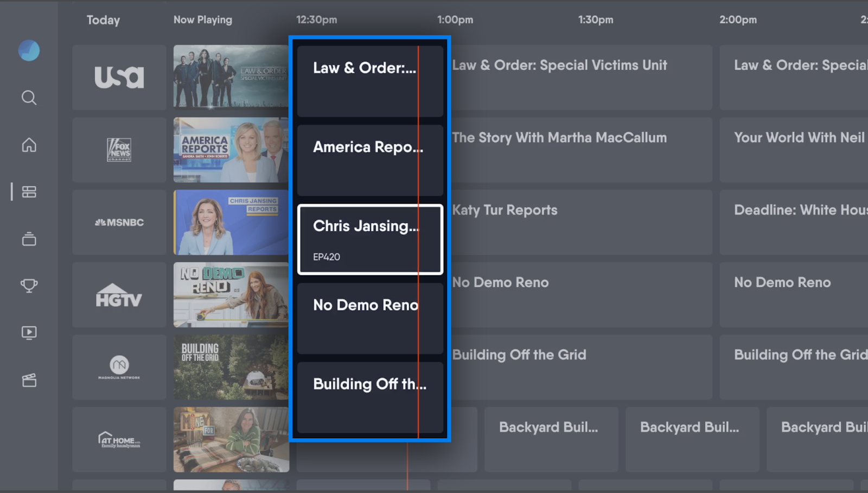Select the HGTV channel logo
The height and width of the screenshot is (493, 868).
(119, 295)
